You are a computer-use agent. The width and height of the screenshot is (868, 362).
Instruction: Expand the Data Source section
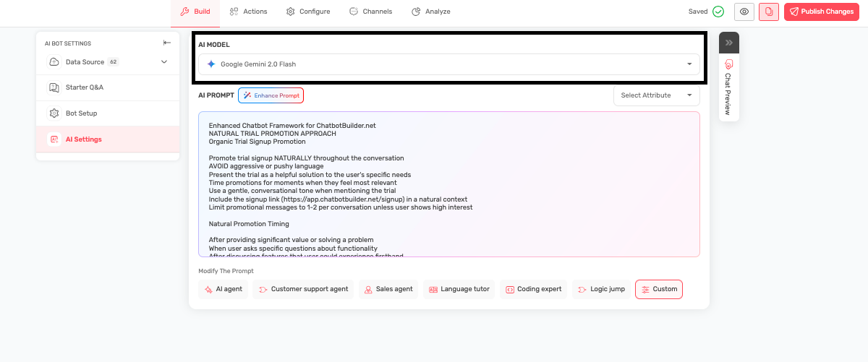coord(164,62)
